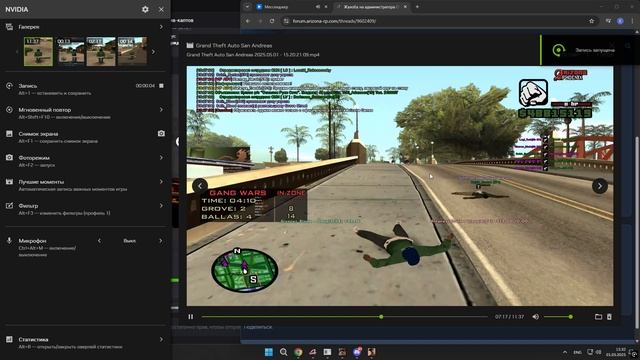
Task: Click the Запись запущена recording notification
Action: [590, 50]
